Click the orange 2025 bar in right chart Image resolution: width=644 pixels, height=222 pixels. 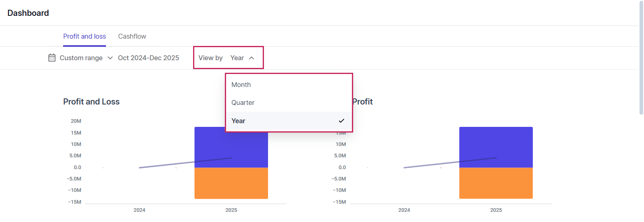tap(496, 183)
